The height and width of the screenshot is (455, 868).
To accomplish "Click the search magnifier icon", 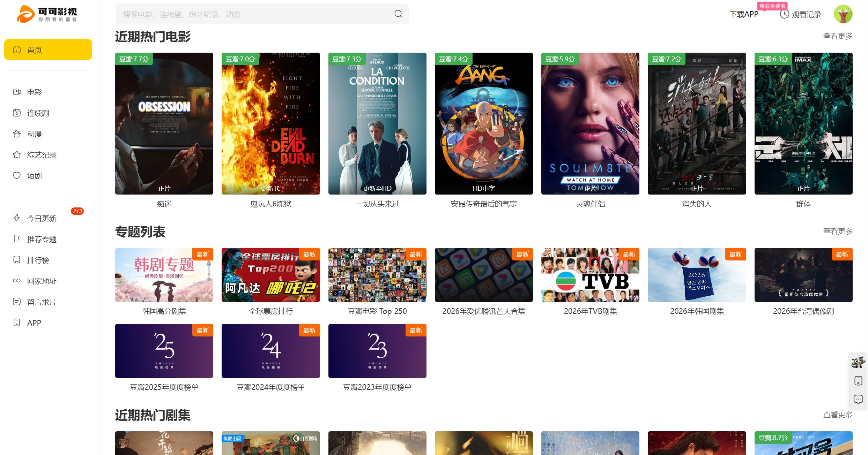I will (398, 14).
